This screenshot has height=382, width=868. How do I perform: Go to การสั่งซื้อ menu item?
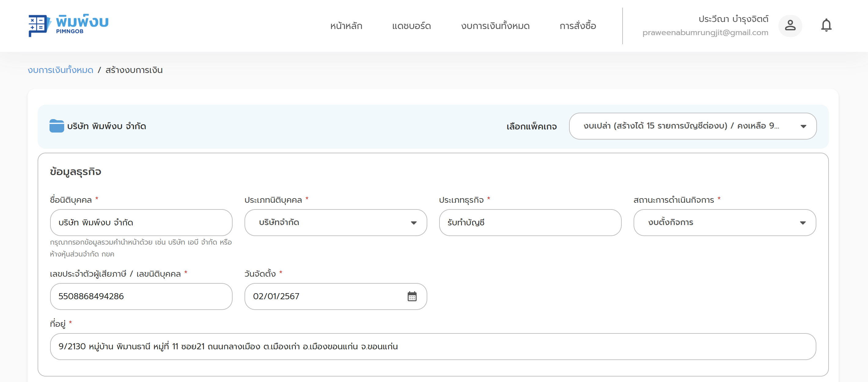578,26
